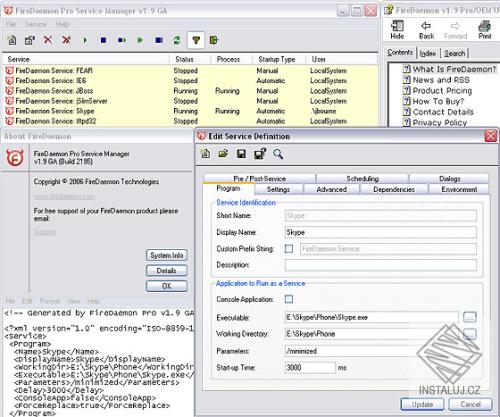
Task: Click the save floppy disk icon in Edit dialog
Action: click(x=241, y=154)
